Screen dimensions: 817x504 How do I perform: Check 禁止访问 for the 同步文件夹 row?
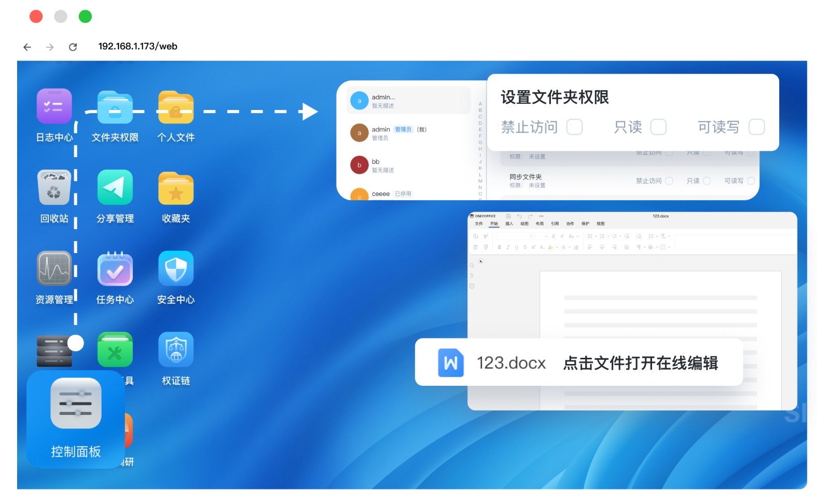pos(669,181)
